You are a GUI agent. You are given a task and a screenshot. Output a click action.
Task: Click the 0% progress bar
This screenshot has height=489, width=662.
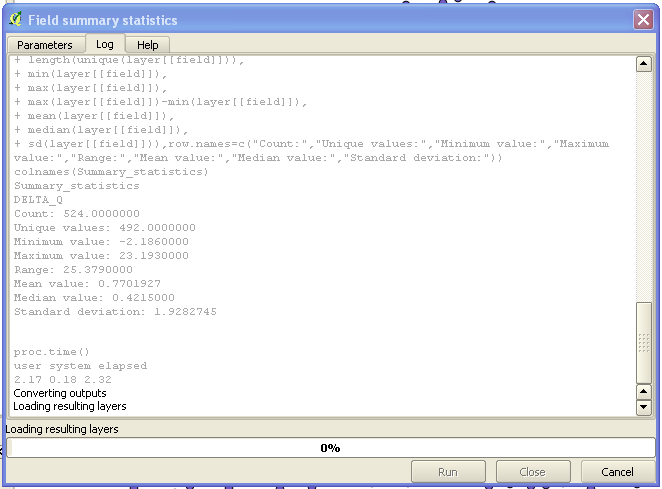coord(330,448)
